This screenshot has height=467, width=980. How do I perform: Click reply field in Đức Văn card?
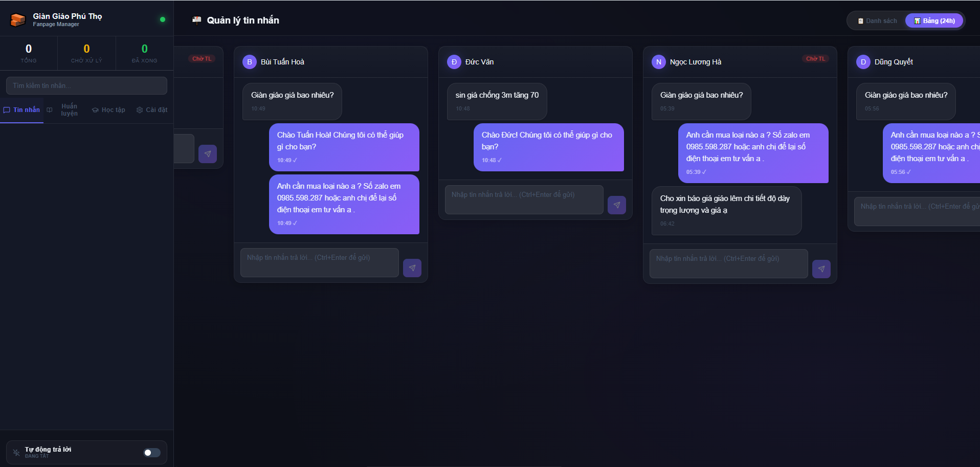[524, 199]
